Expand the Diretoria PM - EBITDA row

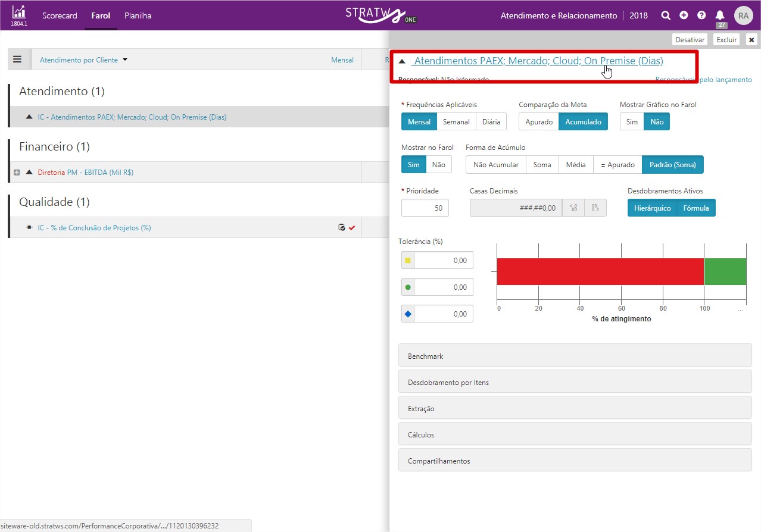17,173
